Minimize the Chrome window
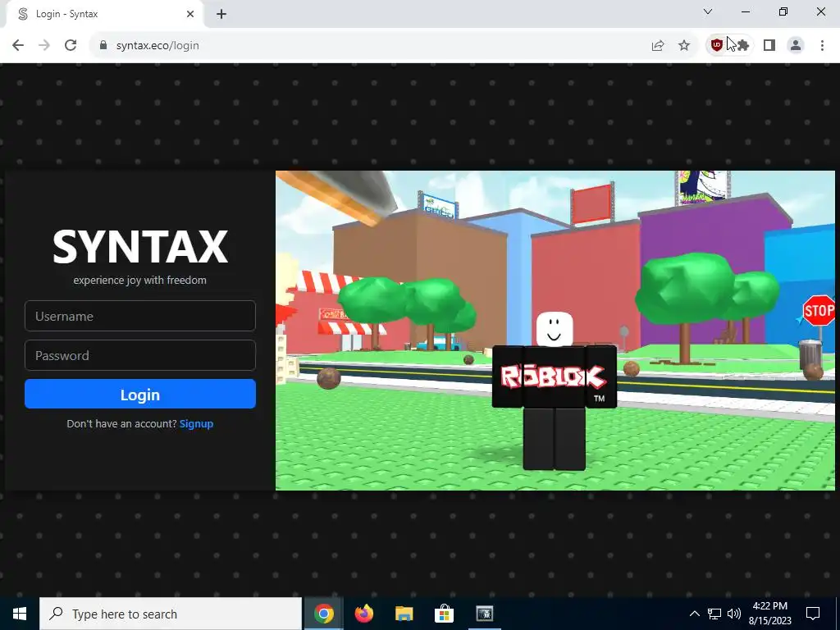This screenshot has height=630, width=840. point(746,11)
